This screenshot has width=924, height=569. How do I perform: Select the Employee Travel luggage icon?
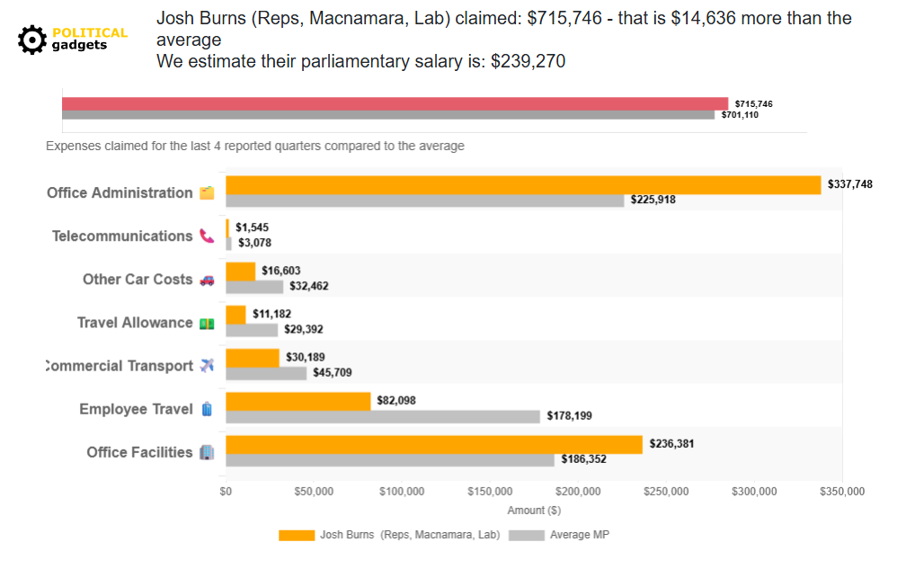tap(207, 408)
